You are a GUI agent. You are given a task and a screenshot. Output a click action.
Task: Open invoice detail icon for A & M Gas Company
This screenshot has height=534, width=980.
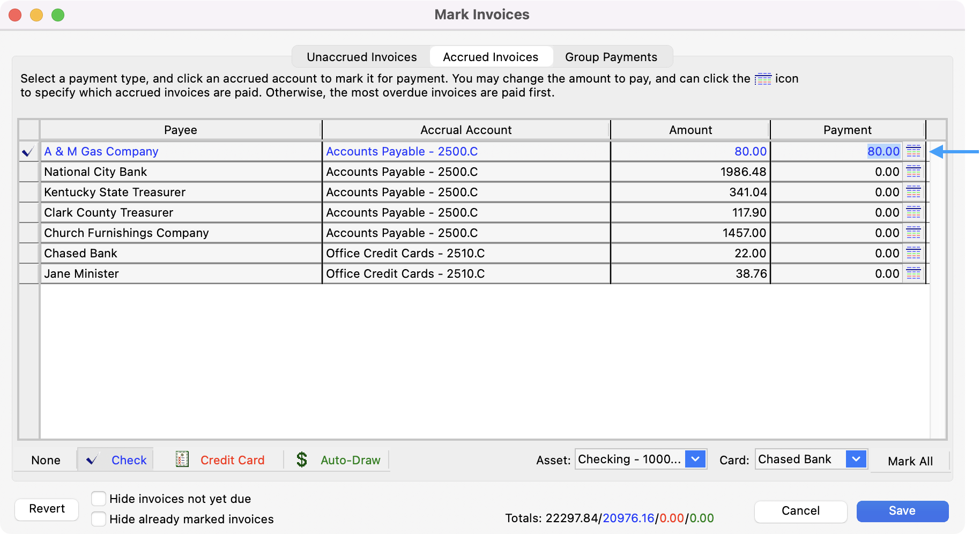(x=913, y=152)
